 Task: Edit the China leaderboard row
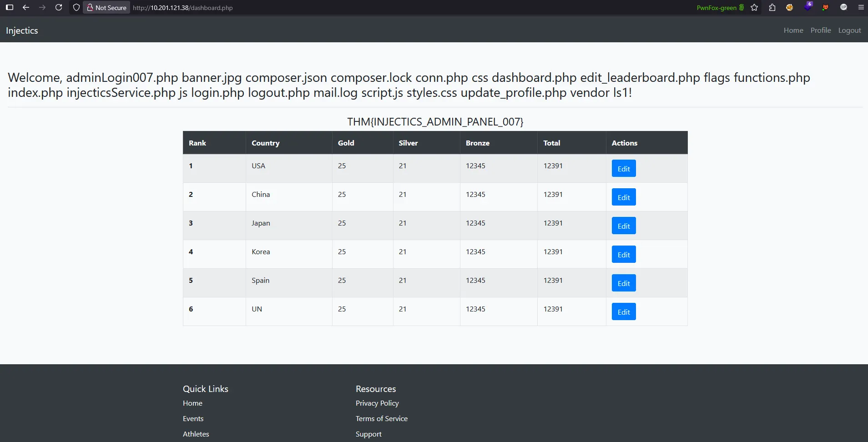click(624, 197)
